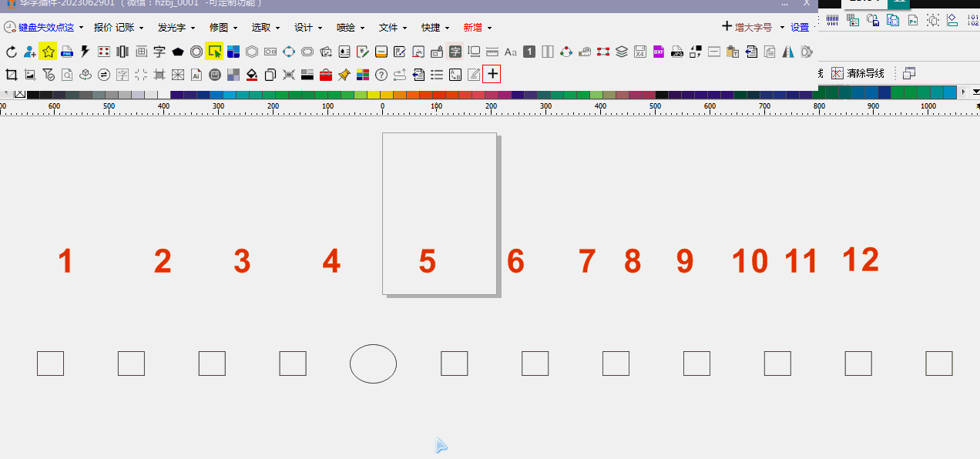980x459 pixels.
Task: Click the purple DXF export icon
Action: [x=659, y=52]
